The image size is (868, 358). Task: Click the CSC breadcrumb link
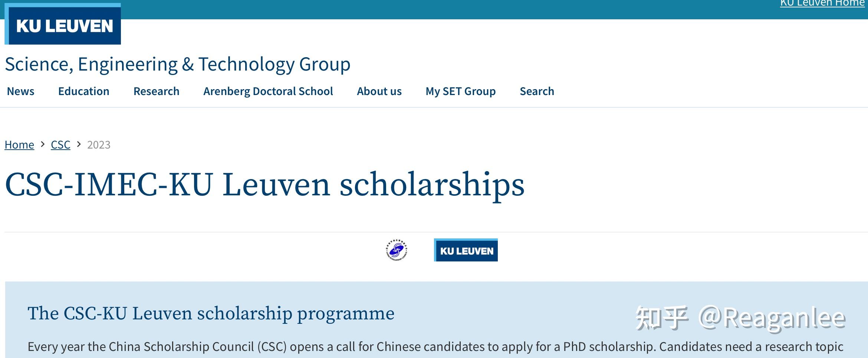[x=60, y=144]
